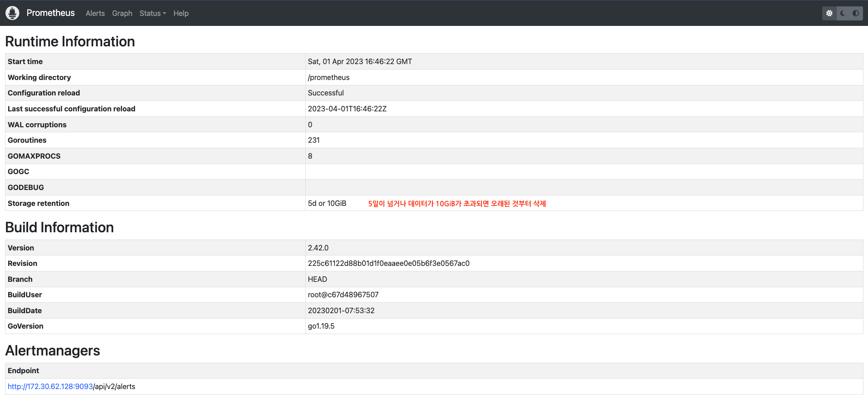Open the Alerts page
The width and height of the screenshot is (868, 410).
[x=95, y=14]
